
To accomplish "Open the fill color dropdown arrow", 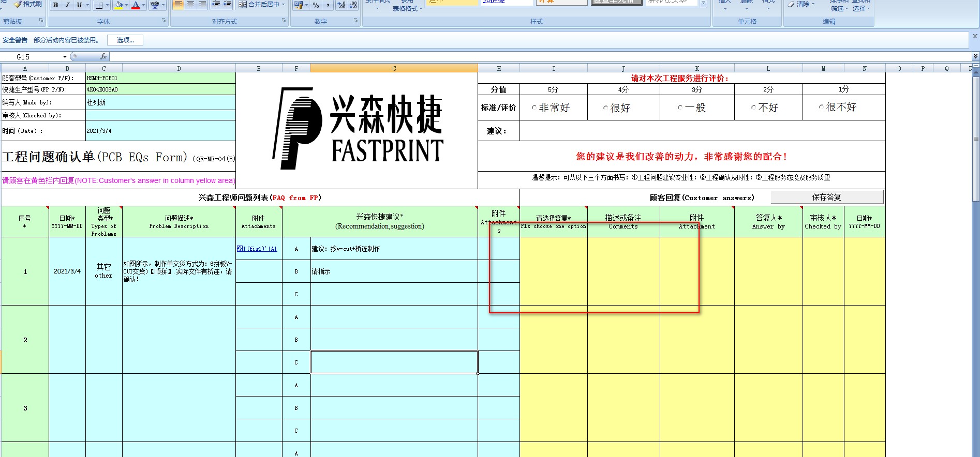I will click(127, 5).
